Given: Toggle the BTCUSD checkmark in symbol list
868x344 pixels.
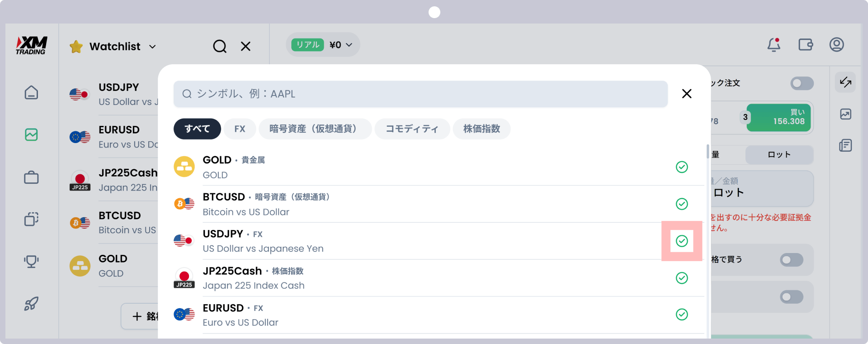Looking at the screenshot, I should coord(682,204).
